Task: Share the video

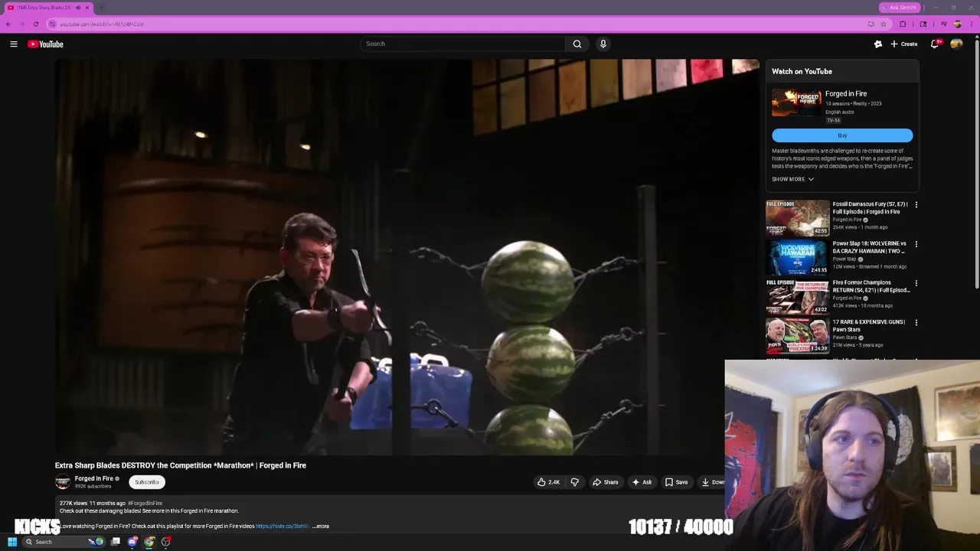Action: (605, 482)
